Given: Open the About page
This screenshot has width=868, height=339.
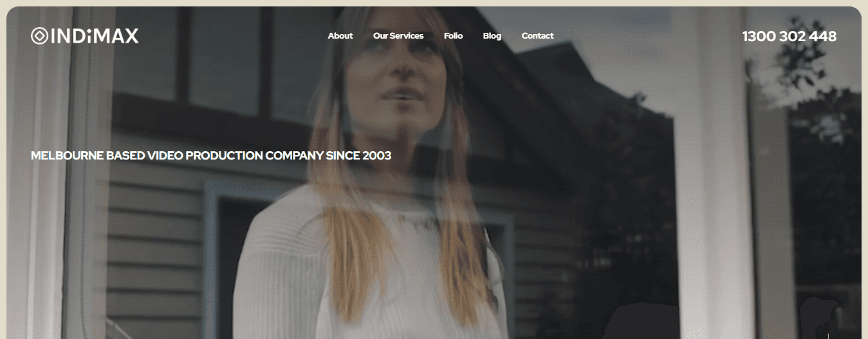Looking at the screenshot, I should click(x=340, y=35).
